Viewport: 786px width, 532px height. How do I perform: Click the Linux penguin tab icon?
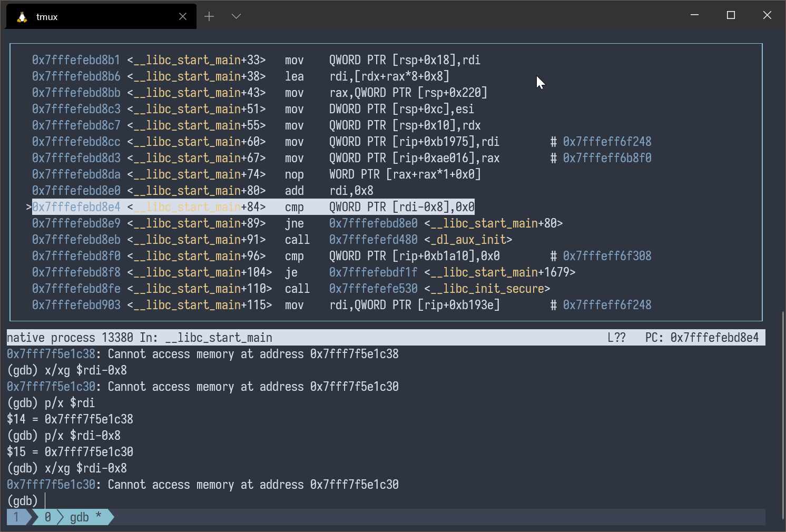point(22,17)
